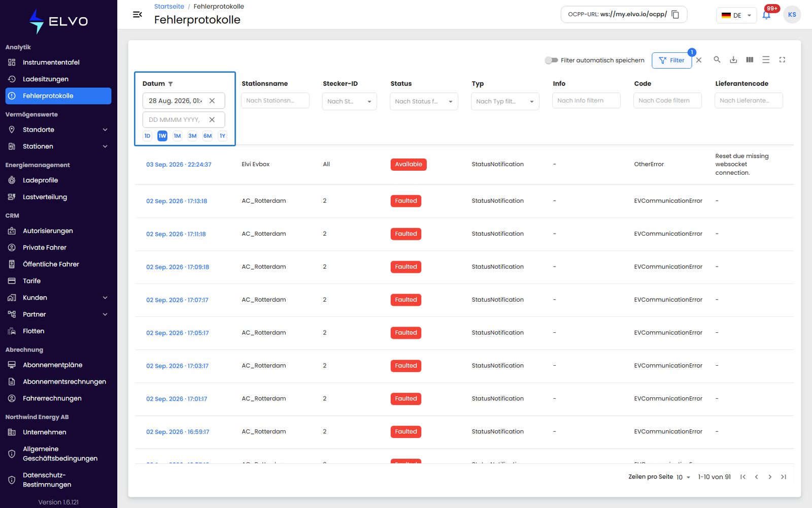Select the 3M date range chip

pyautogui.click(x=192, y=136)
